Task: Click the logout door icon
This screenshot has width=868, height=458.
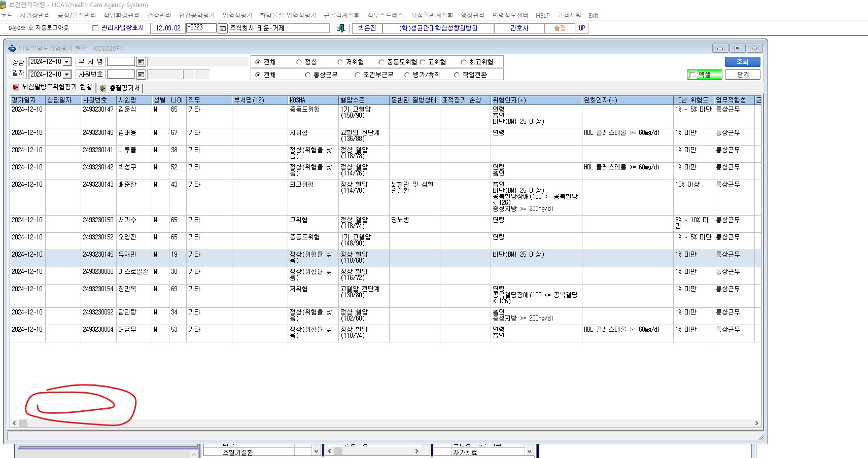Action: (x=340, y=28)
